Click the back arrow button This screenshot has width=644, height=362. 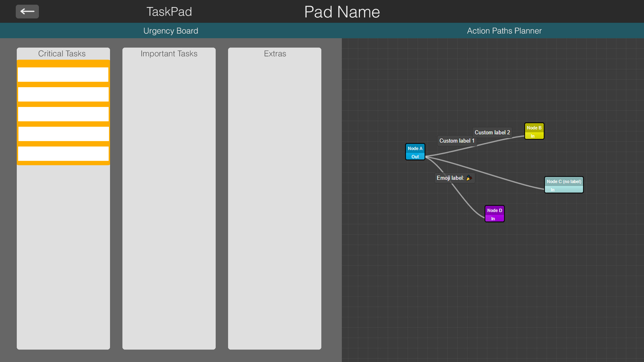tap(27, 12)
